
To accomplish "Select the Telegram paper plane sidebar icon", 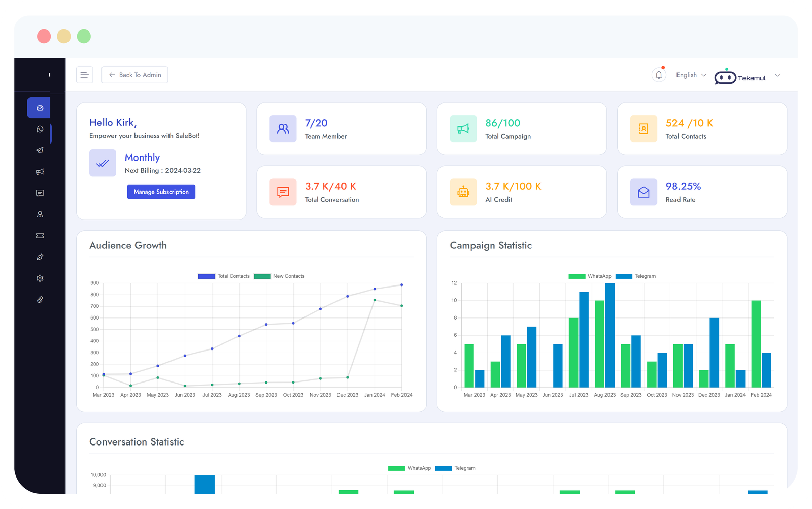I will (x=40, y=150).
